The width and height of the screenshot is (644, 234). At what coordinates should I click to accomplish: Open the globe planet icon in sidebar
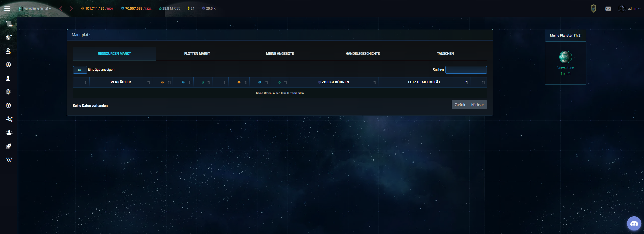coord(8,37)
